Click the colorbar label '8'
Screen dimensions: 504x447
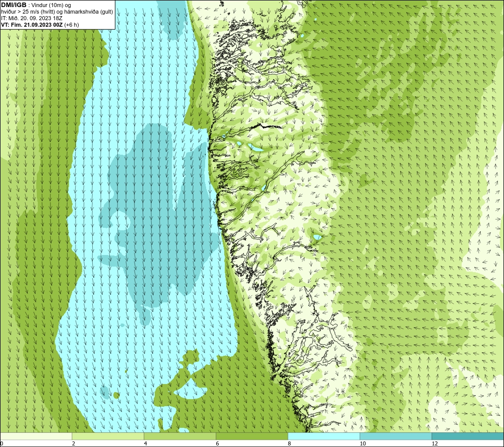point(290,443)
